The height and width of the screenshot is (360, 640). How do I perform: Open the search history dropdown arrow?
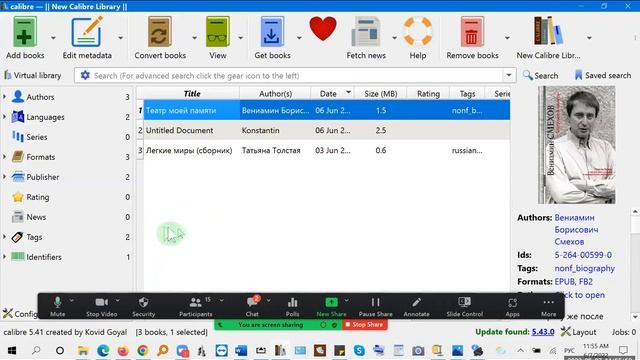click(x=509, y=76)
